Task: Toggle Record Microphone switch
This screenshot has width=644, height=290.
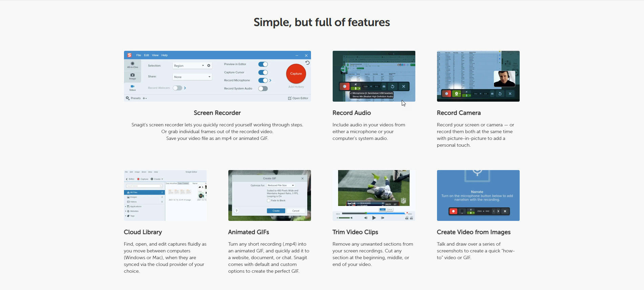Action: coord(263,80)
